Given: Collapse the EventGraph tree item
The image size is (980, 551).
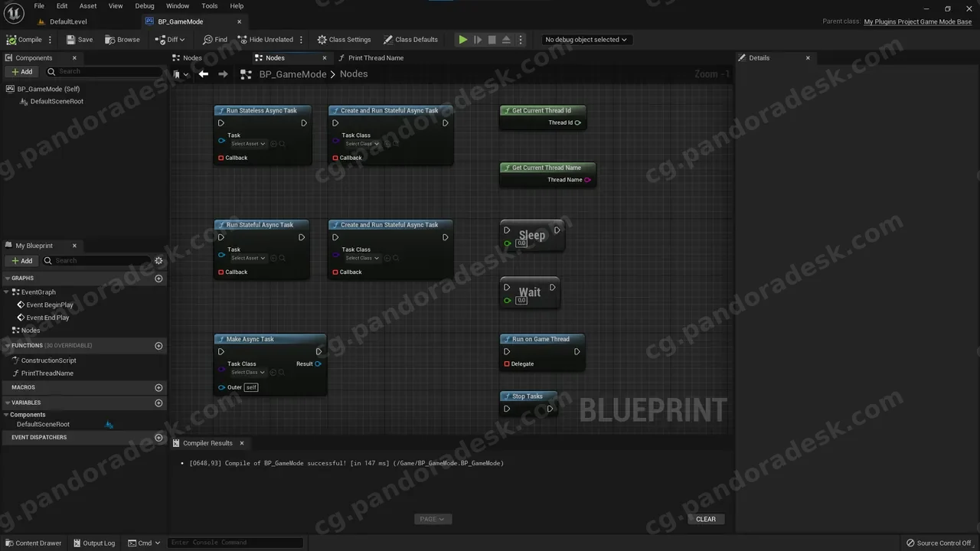Looking at the screenshot, I should 7,292.
